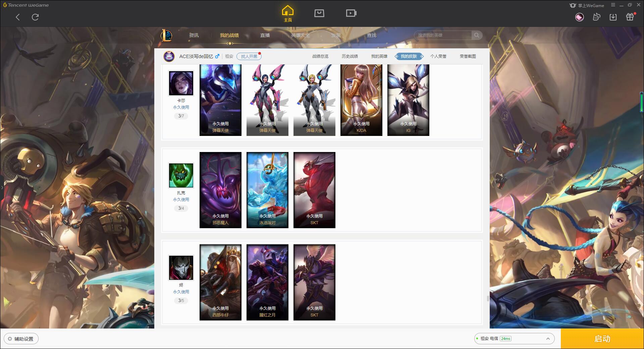The height and width of the screenshot is (349, 644).
Task: Click the 卡莎 champion portrait
Action: coord(181,83)
